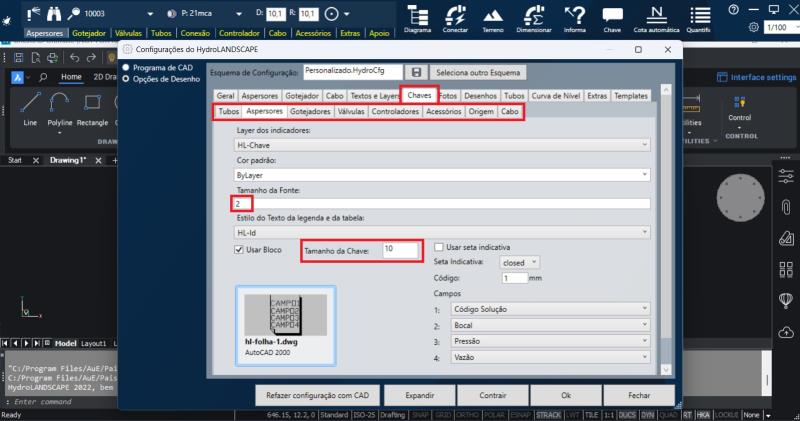Select the Opções de Desenho radio button
This screenshot has width=800, height=421.
pos(126,78)
